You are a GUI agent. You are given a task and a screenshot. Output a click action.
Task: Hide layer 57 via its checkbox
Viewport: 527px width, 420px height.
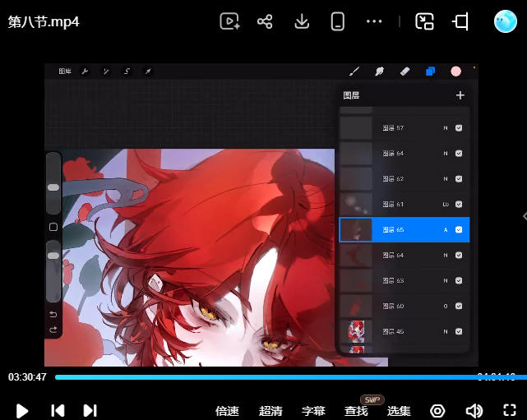pyautogui.click(x=459, y=128)
